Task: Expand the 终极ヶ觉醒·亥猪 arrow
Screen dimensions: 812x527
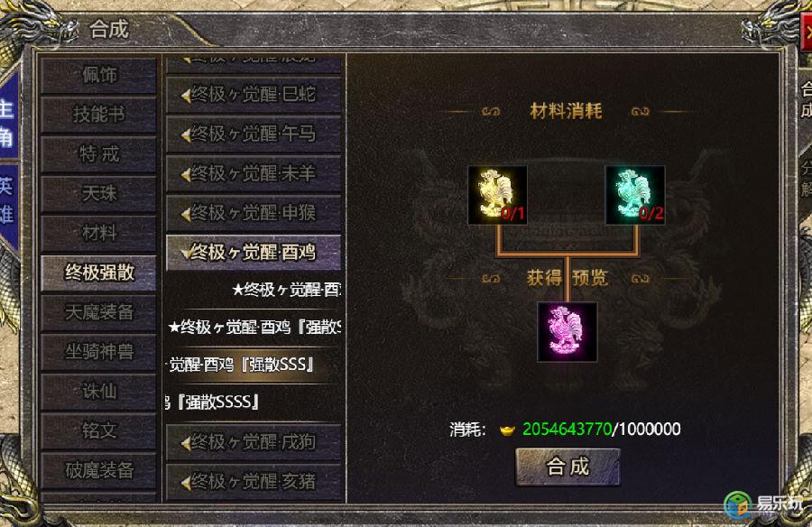Action: point(185,483)
